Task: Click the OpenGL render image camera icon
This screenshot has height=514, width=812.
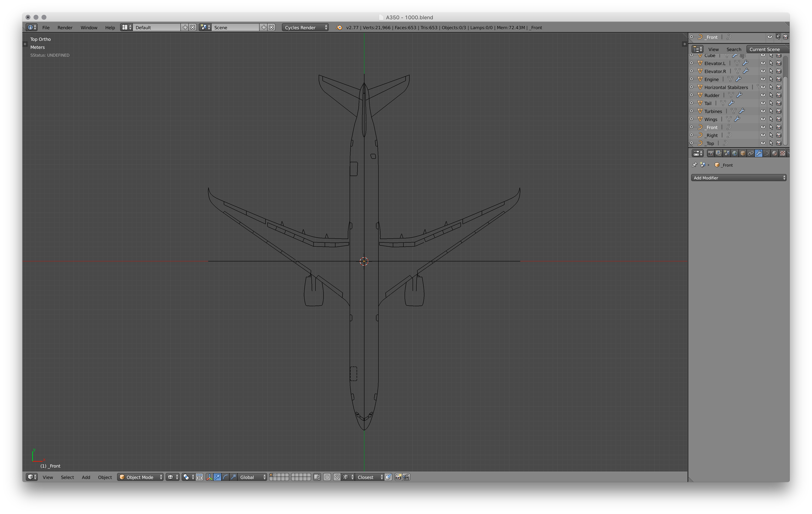Action: point(398,477)
